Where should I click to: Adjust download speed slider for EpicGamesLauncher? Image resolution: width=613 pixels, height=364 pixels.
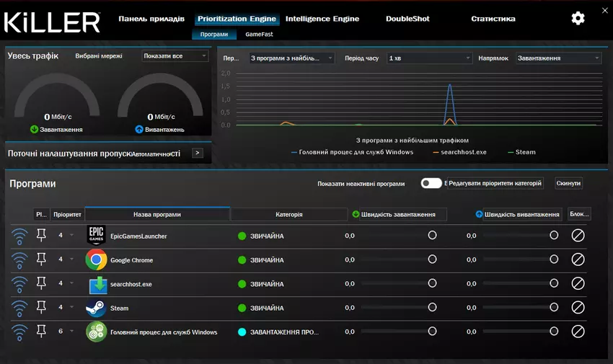[x=432, y=236]
